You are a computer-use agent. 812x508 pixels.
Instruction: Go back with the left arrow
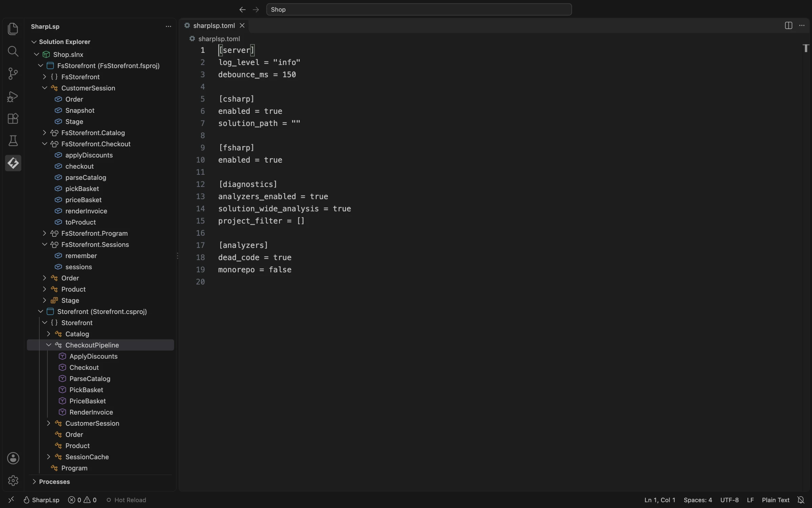point(242,9)
